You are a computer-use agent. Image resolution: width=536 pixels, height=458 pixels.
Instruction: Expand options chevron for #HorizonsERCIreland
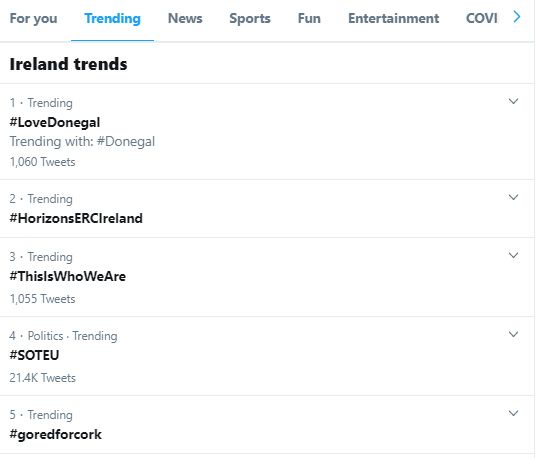[x=513, y=198]
